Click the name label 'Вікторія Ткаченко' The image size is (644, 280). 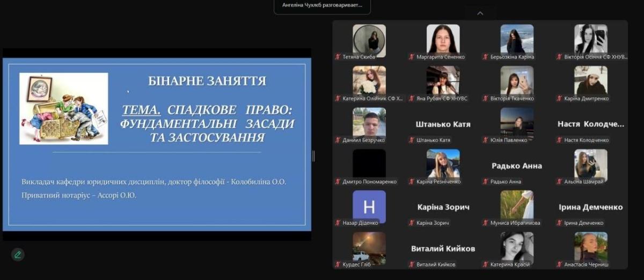click(513, 99)
